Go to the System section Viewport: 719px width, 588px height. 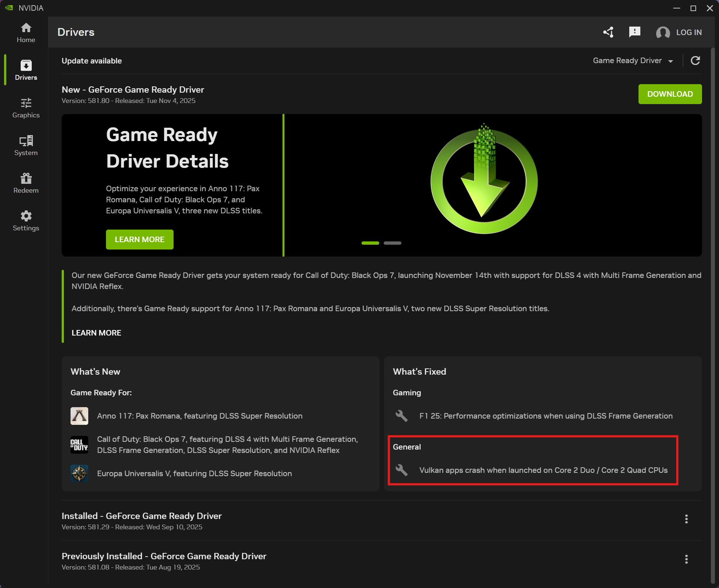pos(26,145)
